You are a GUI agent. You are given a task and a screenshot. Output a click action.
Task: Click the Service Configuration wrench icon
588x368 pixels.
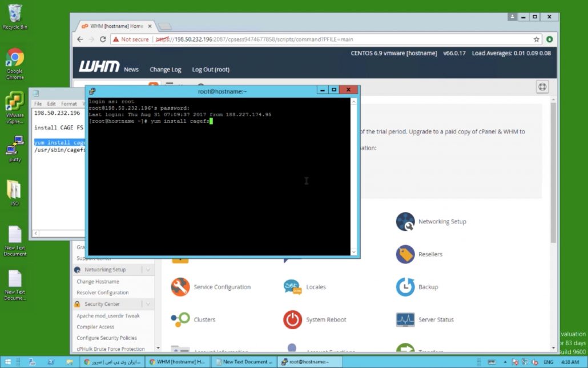pyautogui.click(x=180, y=287)
